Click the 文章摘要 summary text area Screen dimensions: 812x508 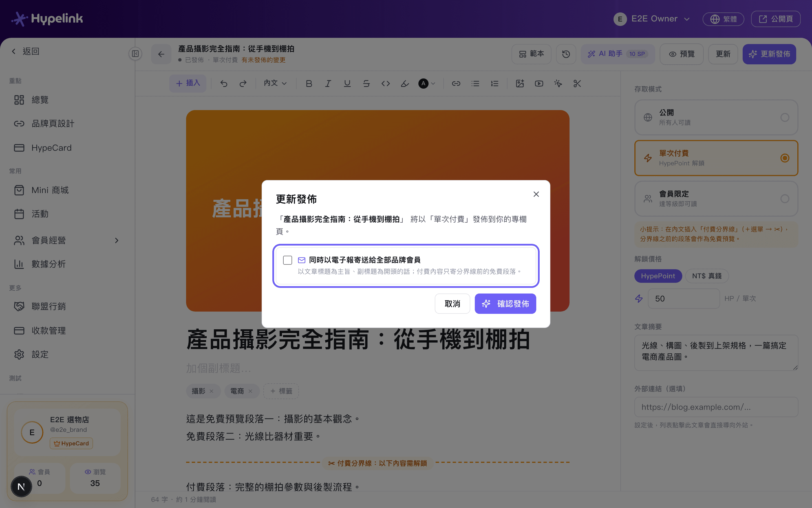(x=716, y=352)
